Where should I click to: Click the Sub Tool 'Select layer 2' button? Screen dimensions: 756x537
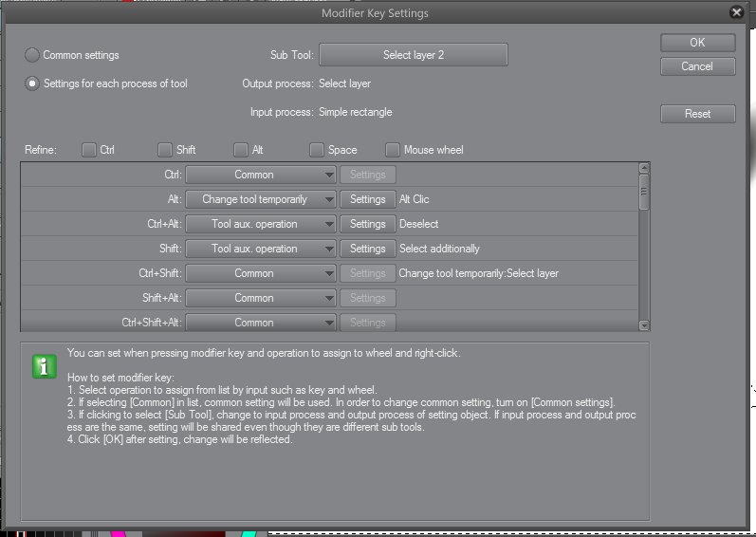pos(413,55)
